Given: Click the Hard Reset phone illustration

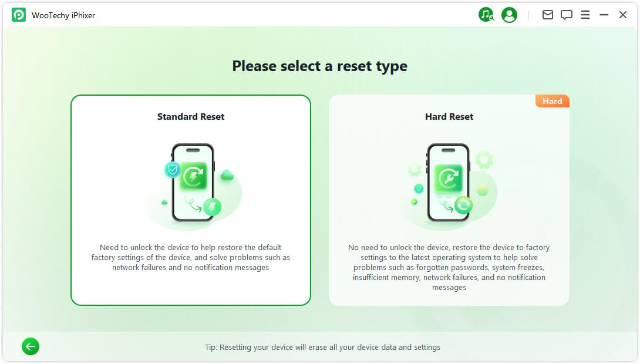Looking at the screenshot, I should click(x=449, y=182).
